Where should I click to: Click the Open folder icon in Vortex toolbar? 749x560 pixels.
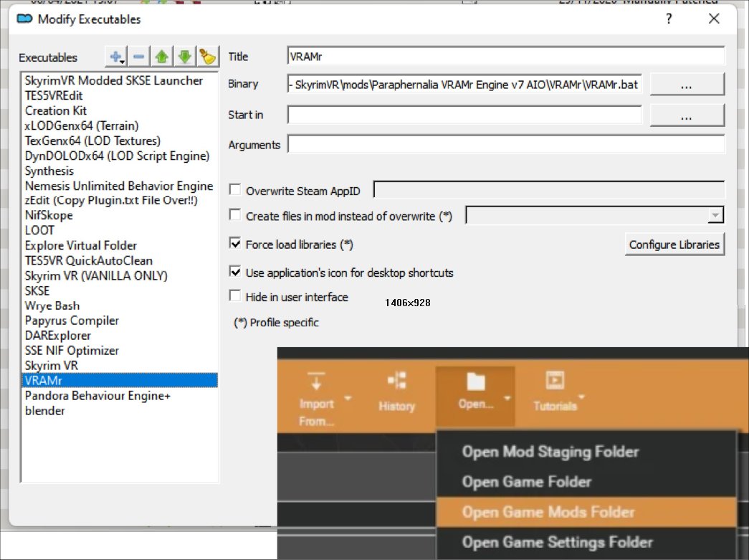tap(475, 381)
